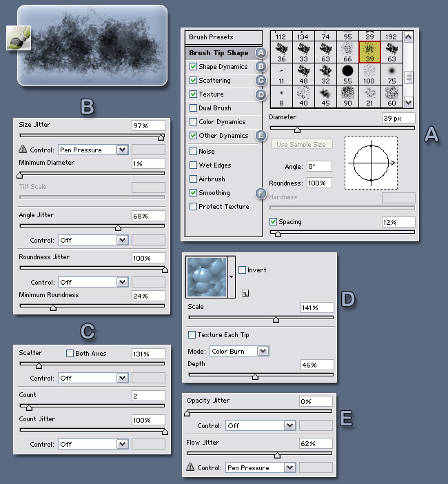Enable the Dual Brush checkbox

pos(194,108)
